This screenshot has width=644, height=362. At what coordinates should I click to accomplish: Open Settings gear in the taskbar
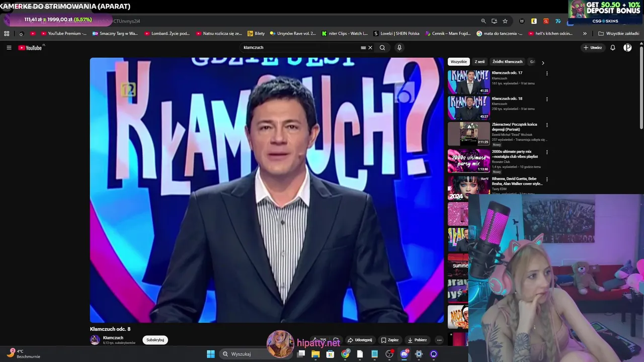click(x=419, y=354)
